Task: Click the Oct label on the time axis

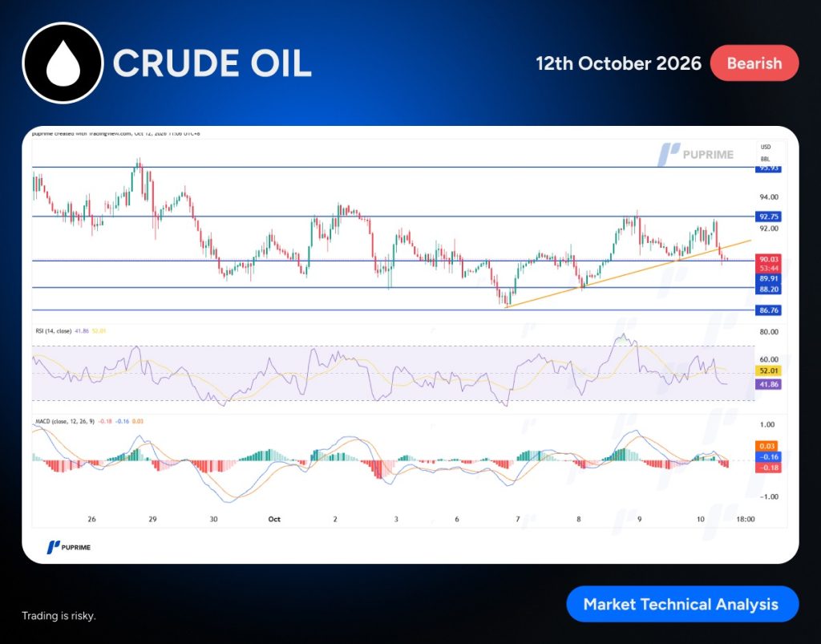Action: pos(274,520)
